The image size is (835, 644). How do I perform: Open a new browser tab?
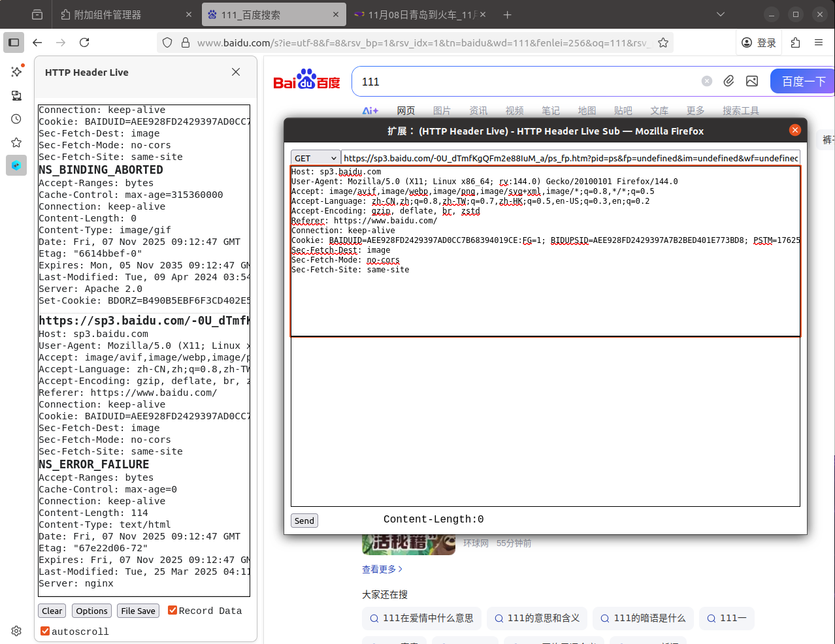508,14
